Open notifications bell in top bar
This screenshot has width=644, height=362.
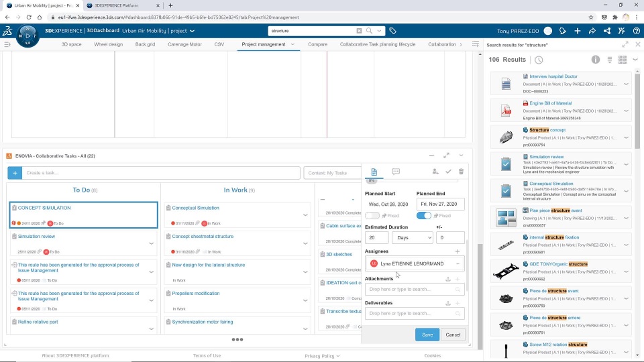pos(563,31)
